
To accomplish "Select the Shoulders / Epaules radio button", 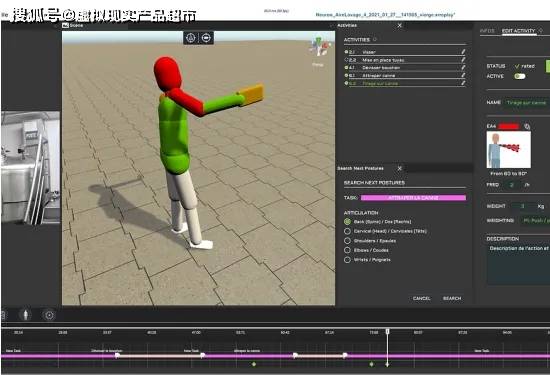I will pyautogui.click(x=347, y=241).
